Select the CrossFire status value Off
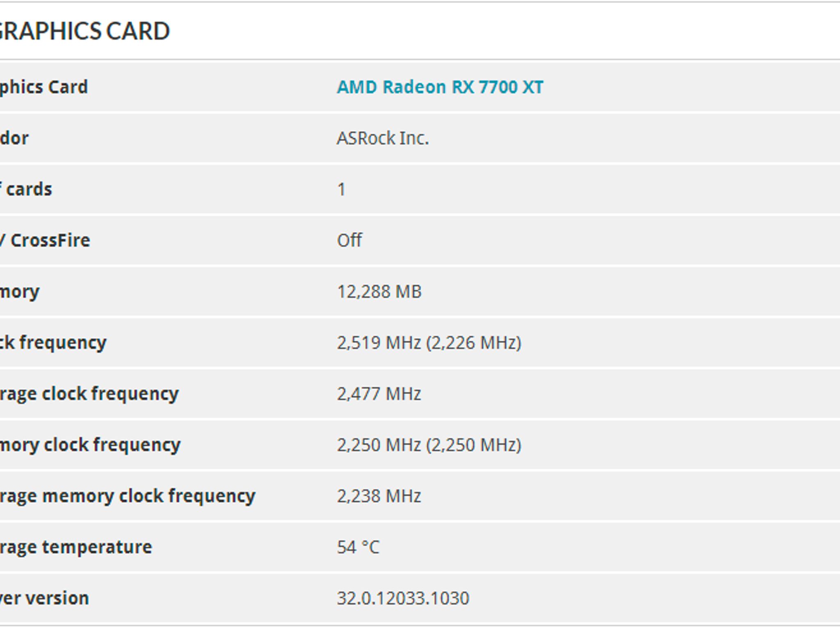The image size is (840, 630). pos(349,240)
